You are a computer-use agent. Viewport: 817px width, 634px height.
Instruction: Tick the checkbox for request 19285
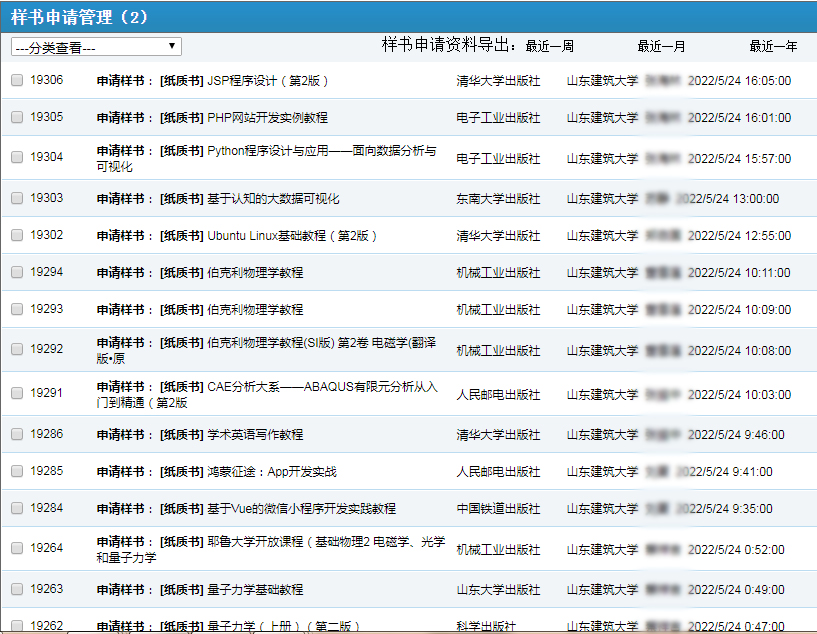pyautogui.click(x=17, y=472)
